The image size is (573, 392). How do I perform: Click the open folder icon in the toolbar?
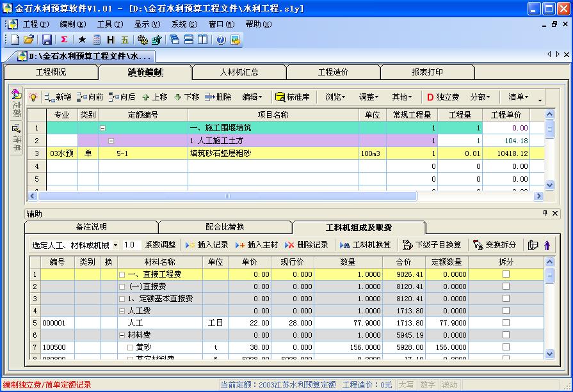(29, 40)
